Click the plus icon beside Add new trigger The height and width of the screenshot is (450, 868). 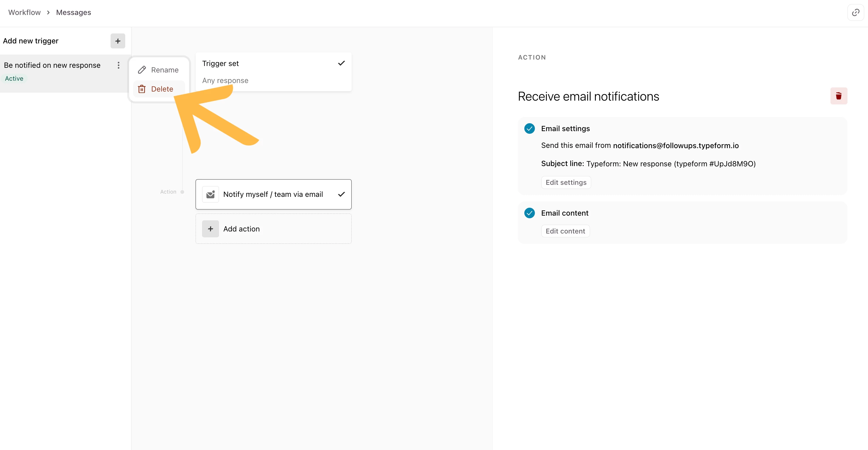118,41
